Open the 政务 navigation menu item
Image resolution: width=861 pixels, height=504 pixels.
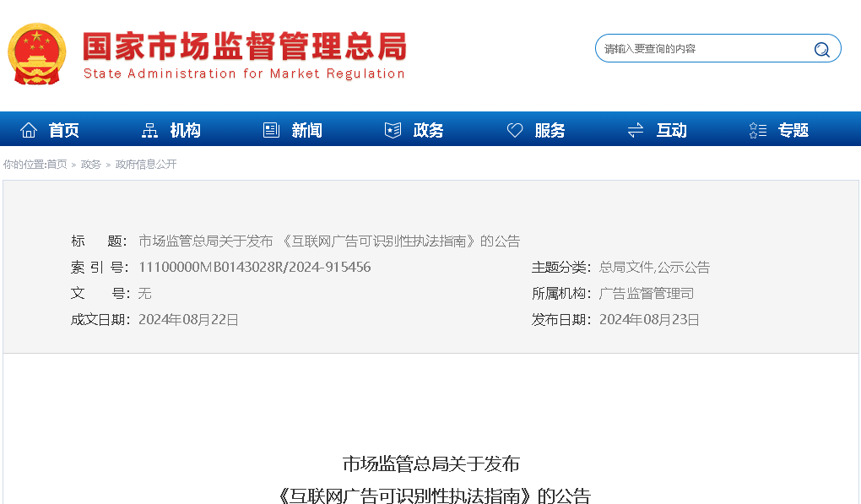point(428,130)
